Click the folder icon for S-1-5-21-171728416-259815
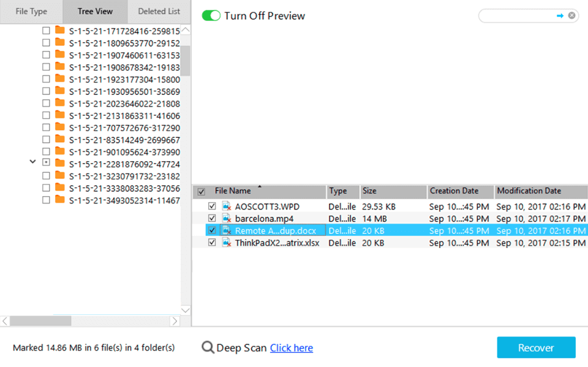The image size is (588, 367). (59, 31)
